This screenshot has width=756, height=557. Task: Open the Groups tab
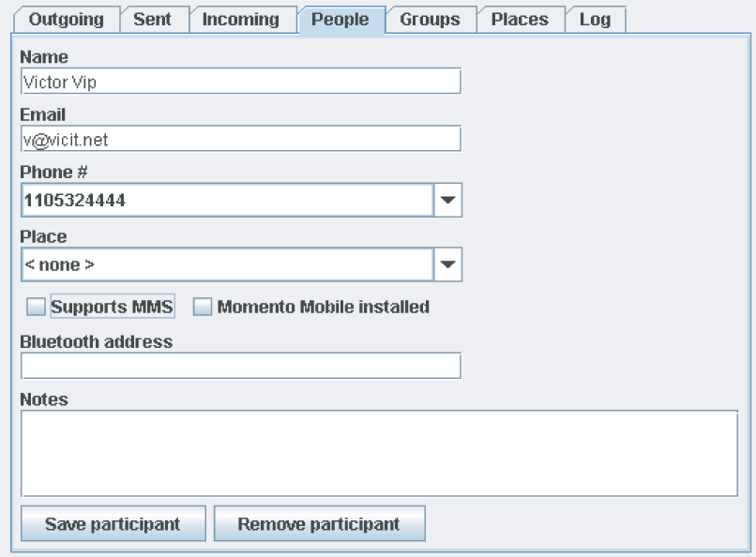(x=430, y=20)
